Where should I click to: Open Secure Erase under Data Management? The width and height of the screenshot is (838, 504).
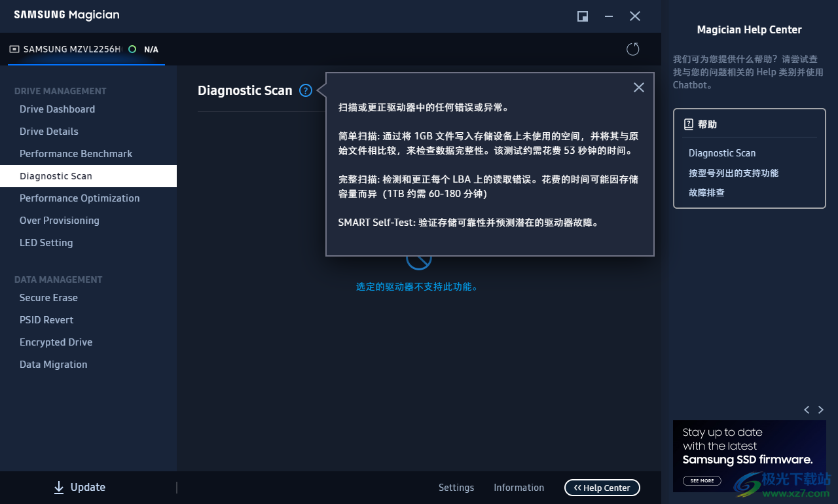click(x=48, y=297)
